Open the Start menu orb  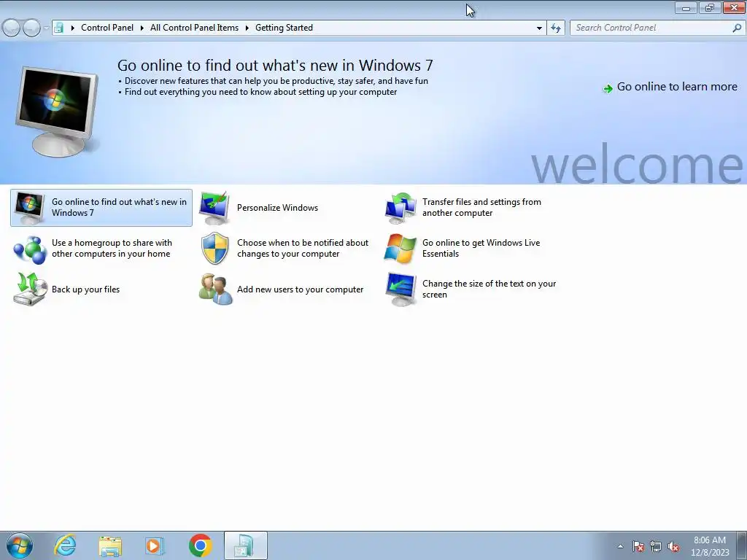pos(20,545)
